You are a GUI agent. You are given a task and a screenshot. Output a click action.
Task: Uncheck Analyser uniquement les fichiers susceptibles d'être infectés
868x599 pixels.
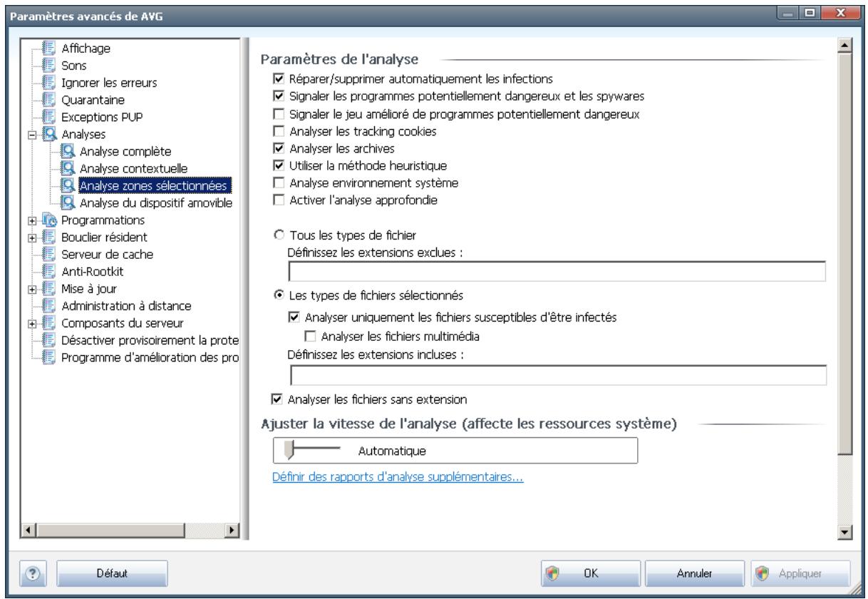pos(295,317)
